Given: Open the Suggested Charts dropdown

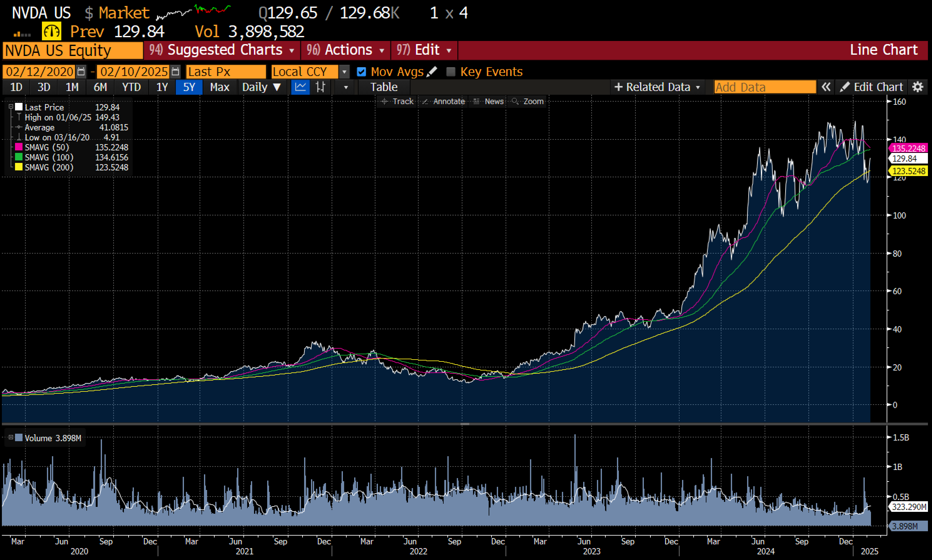Looking at the screenshot, I should pyautogui.click(x=222, y=50).
